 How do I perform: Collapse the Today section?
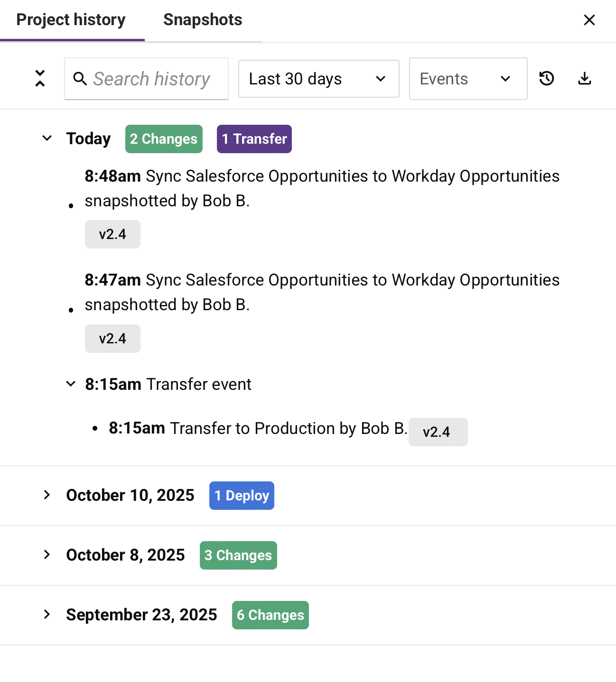click(x=47, y=138)
